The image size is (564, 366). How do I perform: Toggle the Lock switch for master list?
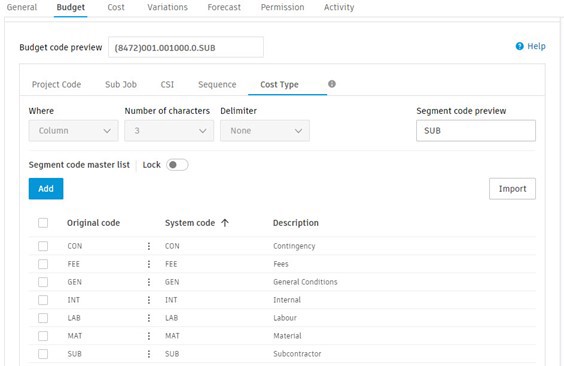(x=177, y=165)
